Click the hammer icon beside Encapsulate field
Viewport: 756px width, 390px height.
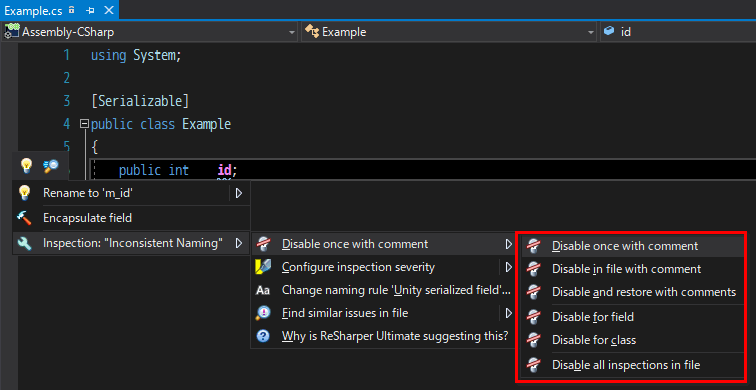tap(24, 218)
